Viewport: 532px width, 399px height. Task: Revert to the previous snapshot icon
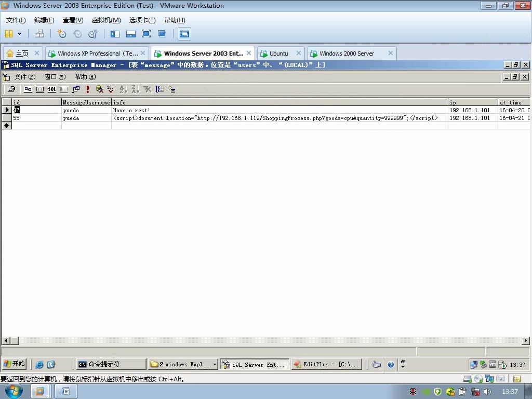[x=77, y=34]
